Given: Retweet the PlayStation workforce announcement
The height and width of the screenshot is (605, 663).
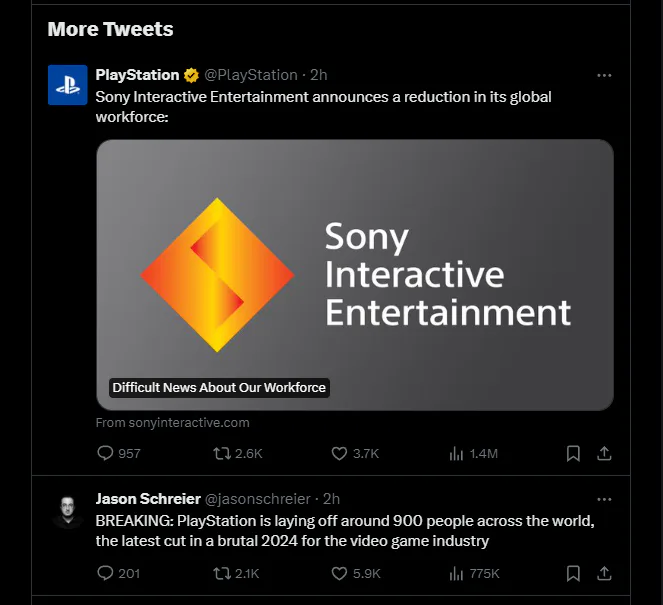Looking at the screenshot, I should (x=222, y=453).
